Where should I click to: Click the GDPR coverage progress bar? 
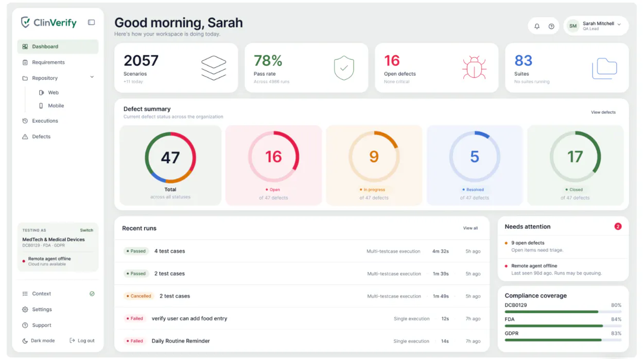[563, 340]
